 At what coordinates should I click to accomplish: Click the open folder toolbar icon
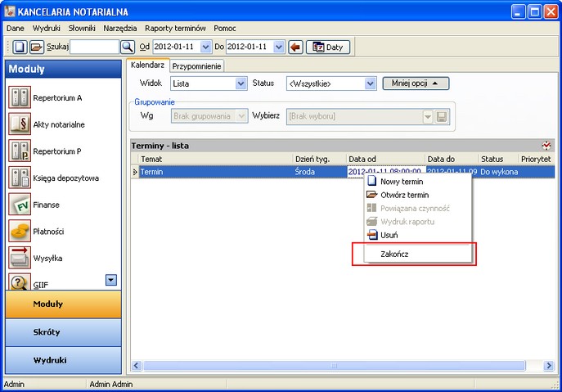point(36,47)
